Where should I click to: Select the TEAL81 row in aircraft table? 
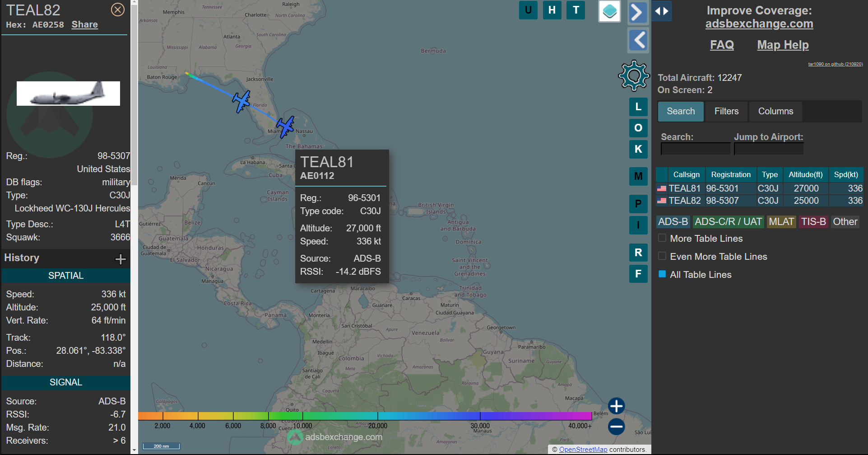point(760,188)
